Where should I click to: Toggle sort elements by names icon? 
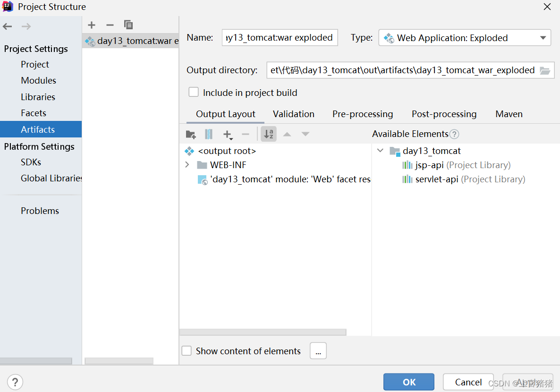point(269,134)
